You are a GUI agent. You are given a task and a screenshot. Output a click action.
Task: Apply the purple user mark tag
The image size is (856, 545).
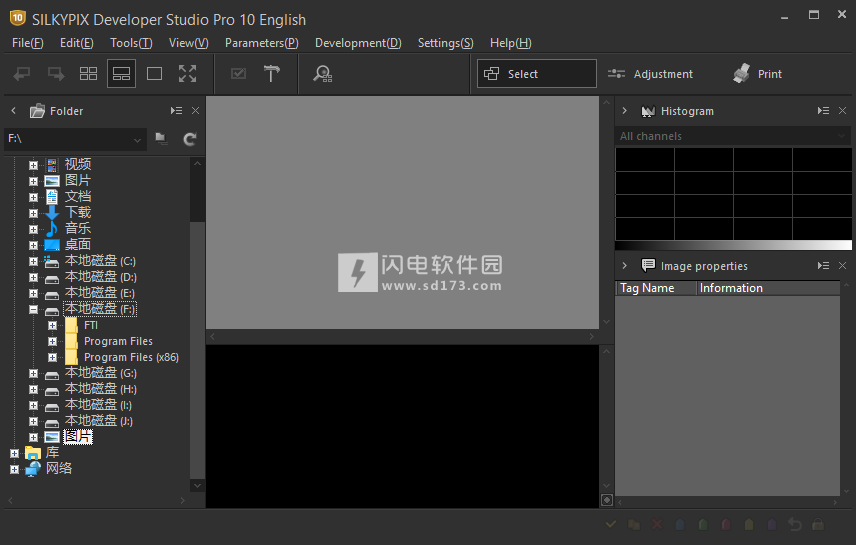click(x=772, y=525)
